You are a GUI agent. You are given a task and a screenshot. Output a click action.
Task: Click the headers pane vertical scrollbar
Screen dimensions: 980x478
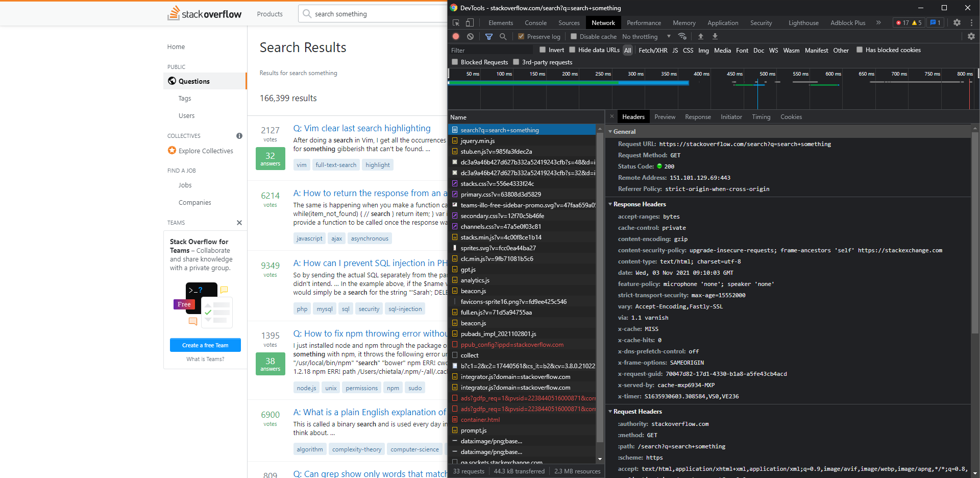click(975, 232)
